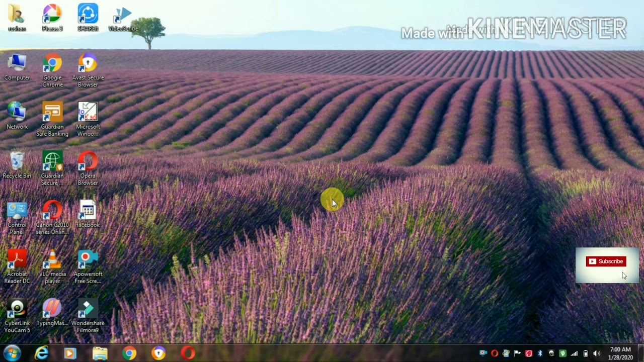This screenshot has width=644, height=362.
Task: Select the Computer desktop icon
Action: 17,67
